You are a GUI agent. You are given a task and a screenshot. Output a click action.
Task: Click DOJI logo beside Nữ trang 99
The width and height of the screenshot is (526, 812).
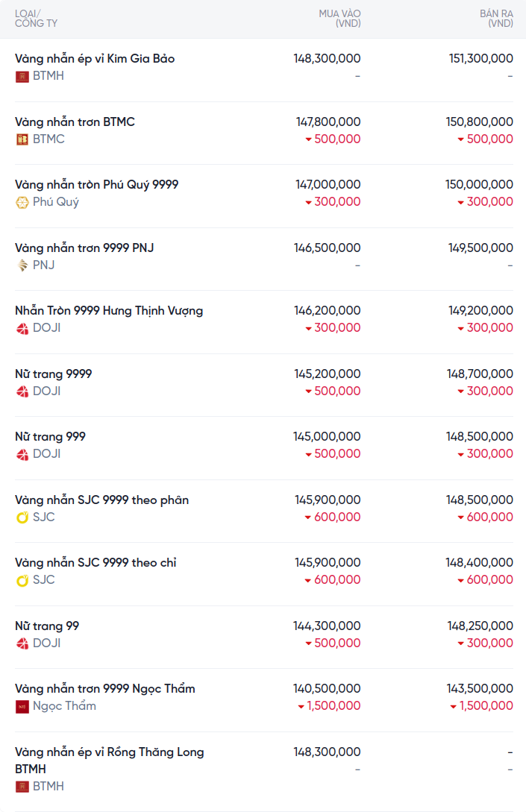pos(22,643)
